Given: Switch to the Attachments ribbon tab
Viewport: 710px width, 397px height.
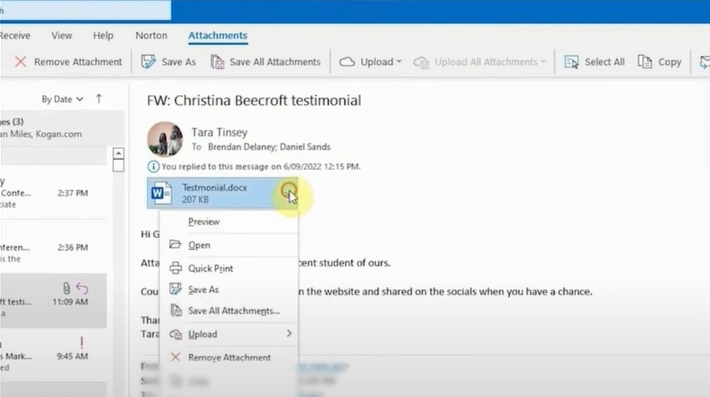Looking at the screenshot, I should [218, 35].
